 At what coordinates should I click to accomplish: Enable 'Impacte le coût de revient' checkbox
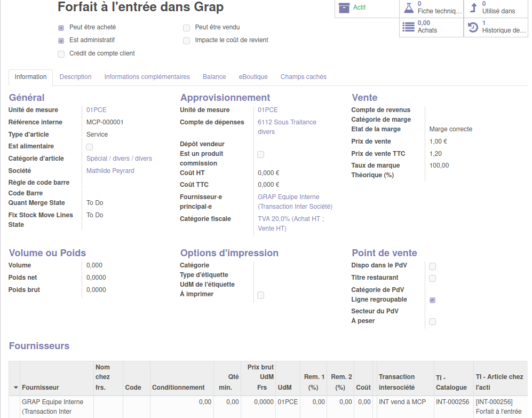(186, 41)
